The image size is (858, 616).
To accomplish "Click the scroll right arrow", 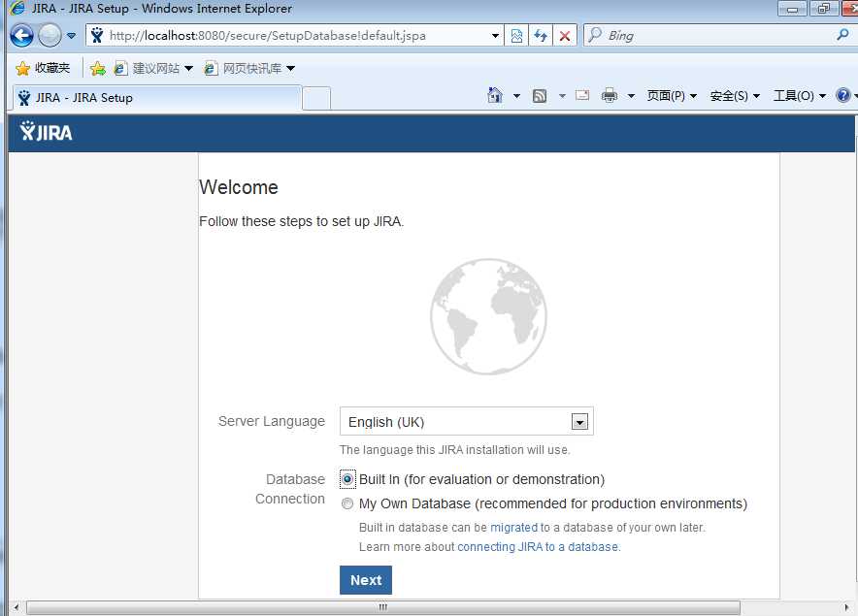I will (846, 607).
